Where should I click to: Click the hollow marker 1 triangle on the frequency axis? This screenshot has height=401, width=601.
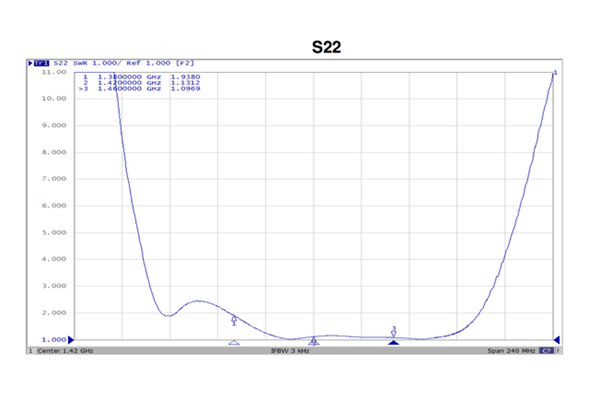(x=234, y=343)
